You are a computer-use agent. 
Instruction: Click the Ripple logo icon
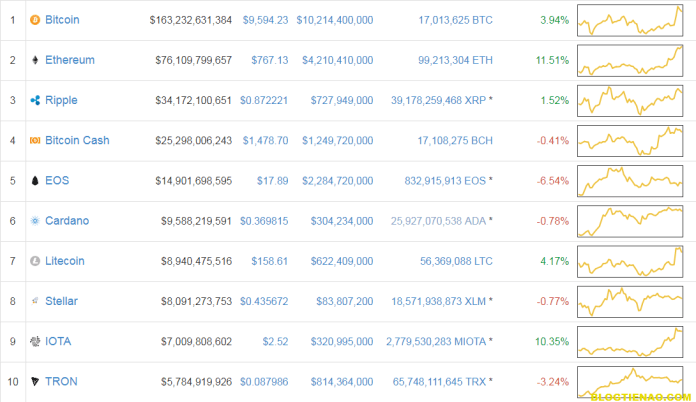(x=35, y=100)
